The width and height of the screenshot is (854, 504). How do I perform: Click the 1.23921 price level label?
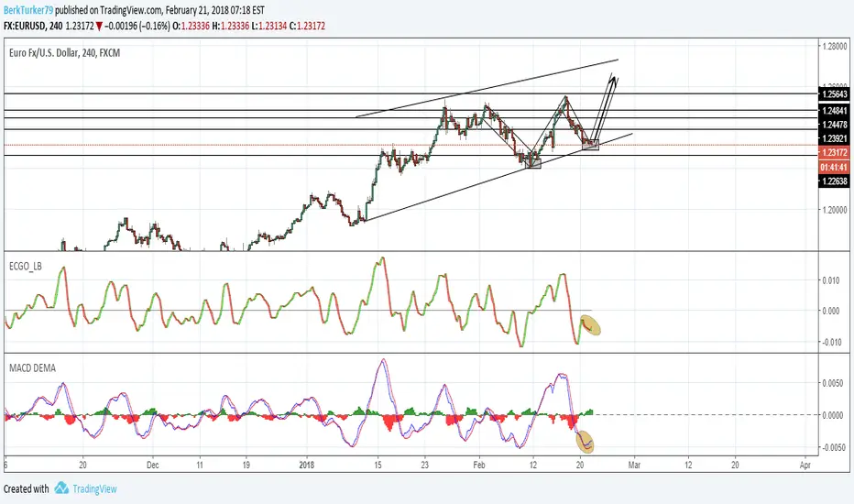pyautogui.click(x=834, y=138)
